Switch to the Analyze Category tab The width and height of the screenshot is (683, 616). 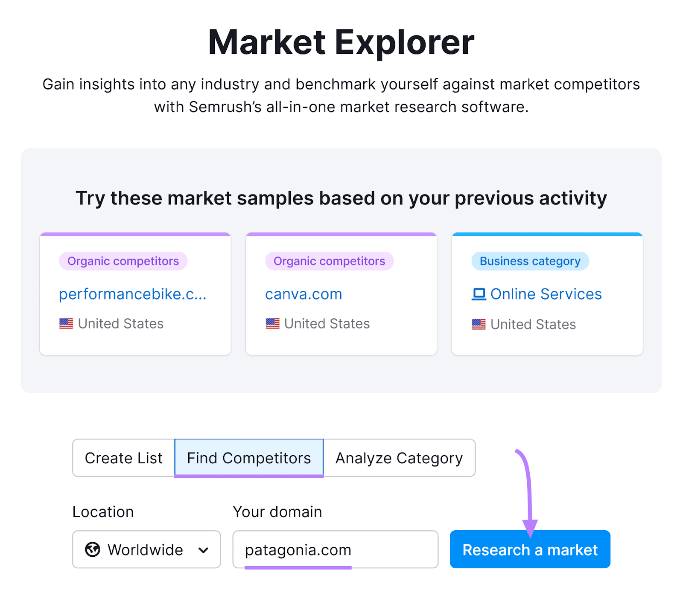(399, 458)
